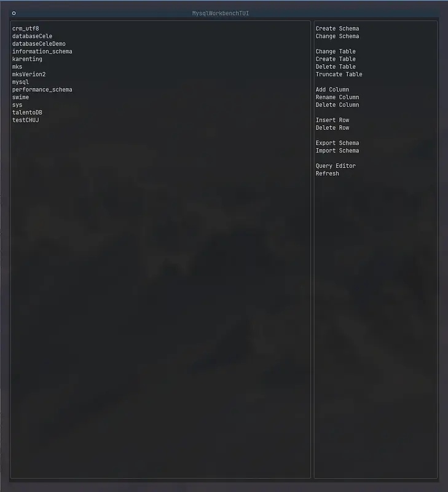Select the performance_schema entry

(x=42, y=90)
